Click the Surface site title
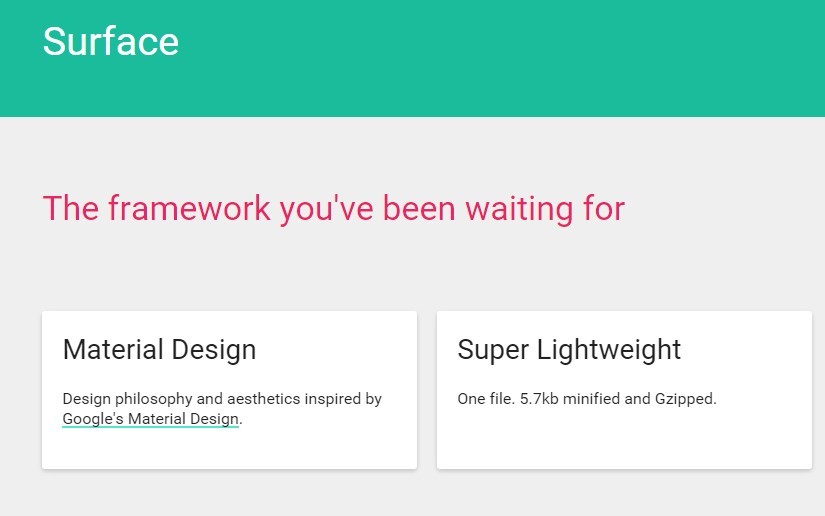Viewport: 825px width, 516px height. click(x=111, y=42)
